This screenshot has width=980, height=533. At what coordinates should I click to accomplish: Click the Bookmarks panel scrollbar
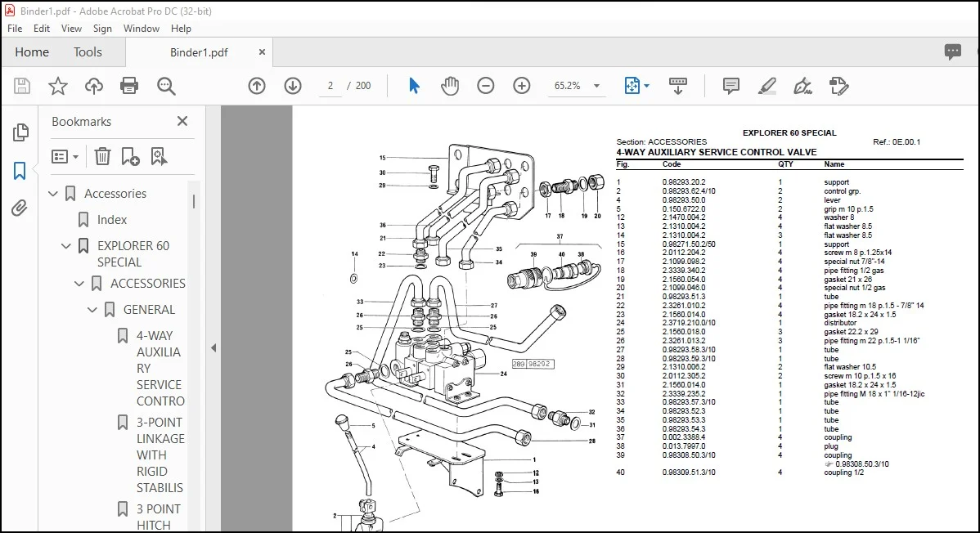(x=194, y=200)
